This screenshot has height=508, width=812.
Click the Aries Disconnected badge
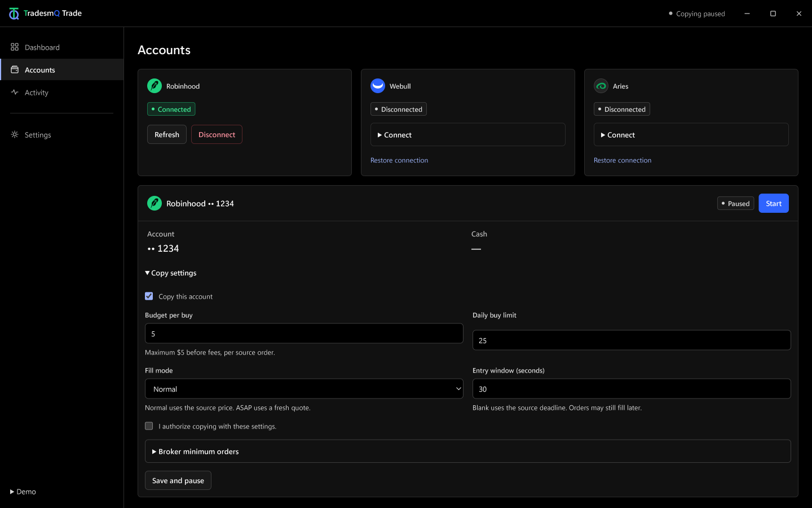tap(622, 109)
